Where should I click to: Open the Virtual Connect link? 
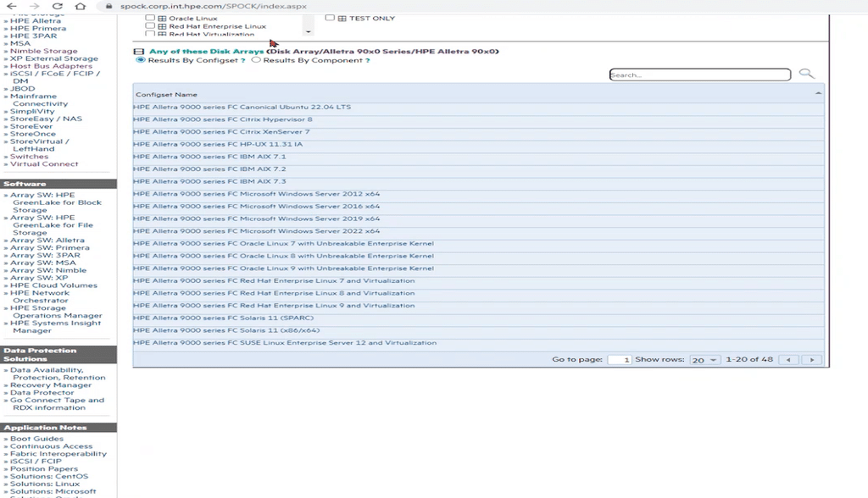[44, 164]
